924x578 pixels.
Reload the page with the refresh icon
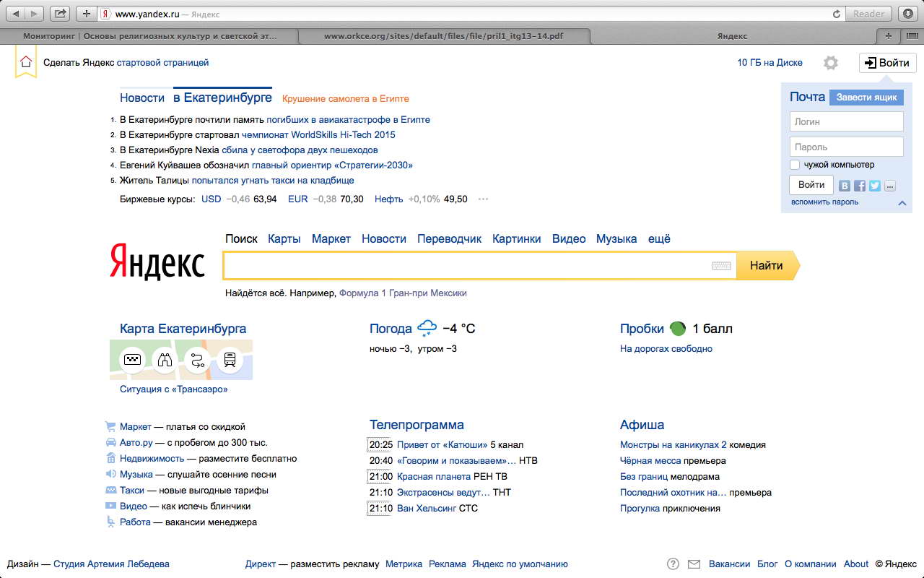coord(837,14)
